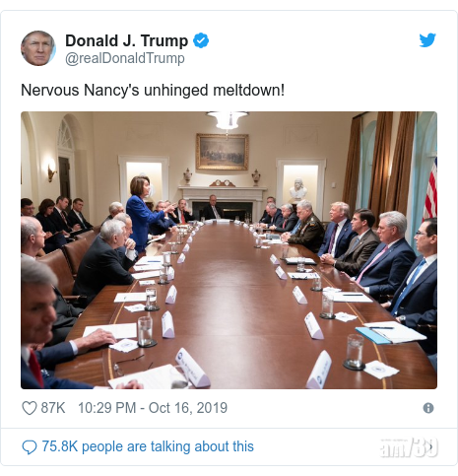Open the Donald J. Trump display name
Screen dimensions: 458x476
tap(127, 40)
